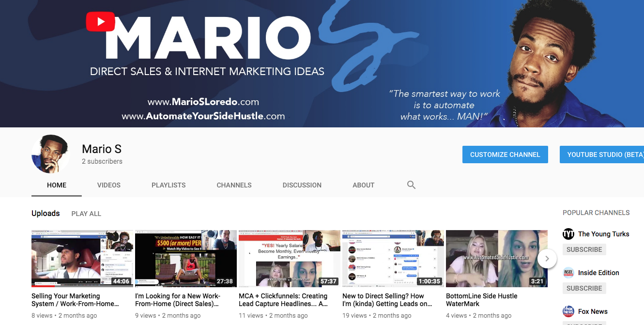Viewport: 644px width, 325px height.
Task: Click '8 views • 2 months ago' text
Action: pos(64,315)
